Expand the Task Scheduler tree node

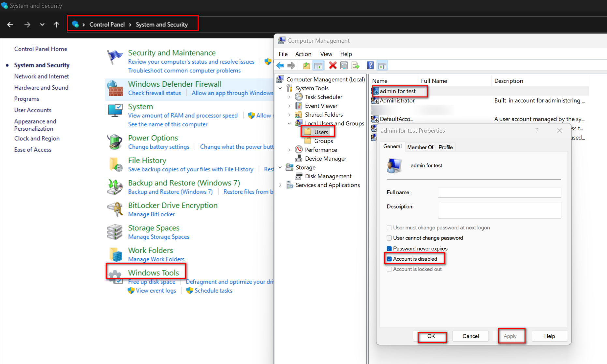coord(289,97)
